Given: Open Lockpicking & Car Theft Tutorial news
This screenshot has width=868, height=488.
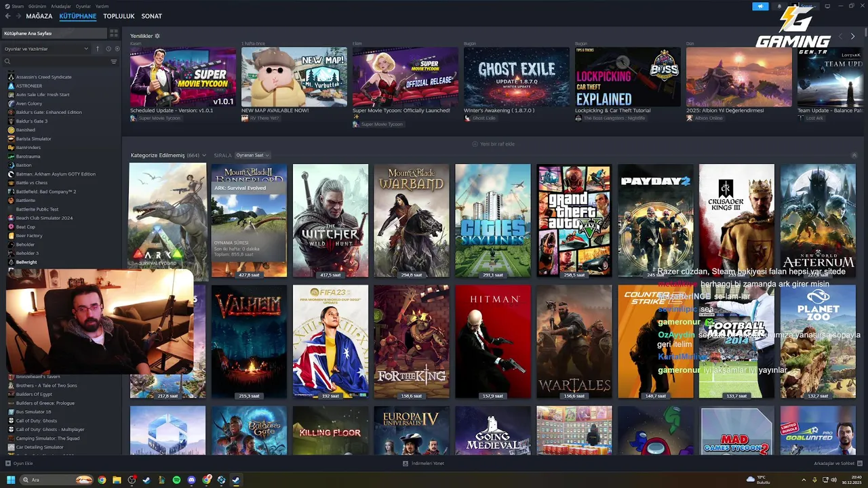Looking at the screenshot, I should (x=628, y=77).
